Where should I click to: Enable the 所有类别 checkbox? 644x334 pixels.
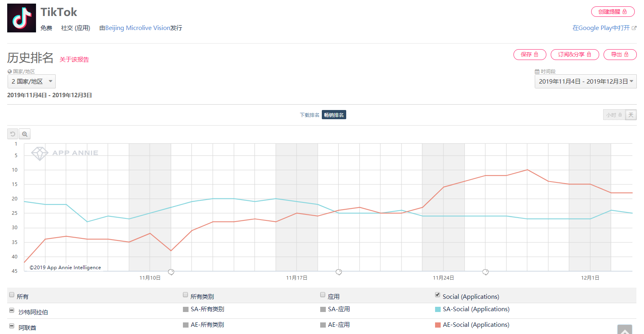pos(185,295)
